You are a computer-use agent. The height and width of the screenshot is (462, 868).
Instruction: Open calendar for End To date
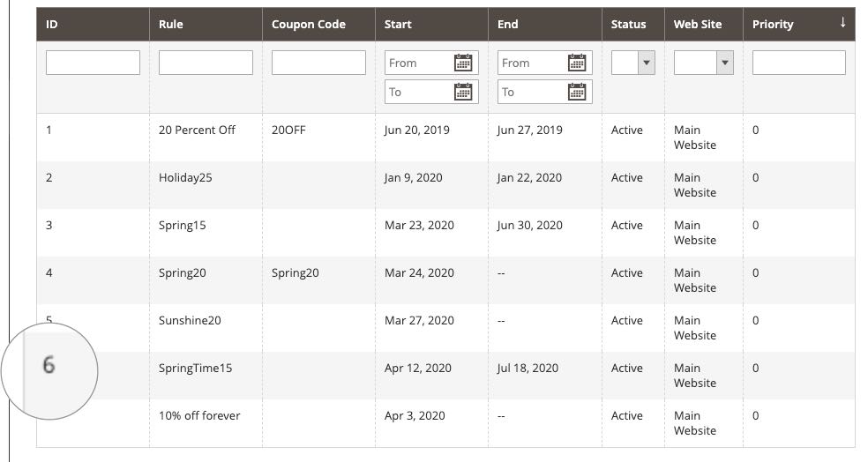(577, 92)
